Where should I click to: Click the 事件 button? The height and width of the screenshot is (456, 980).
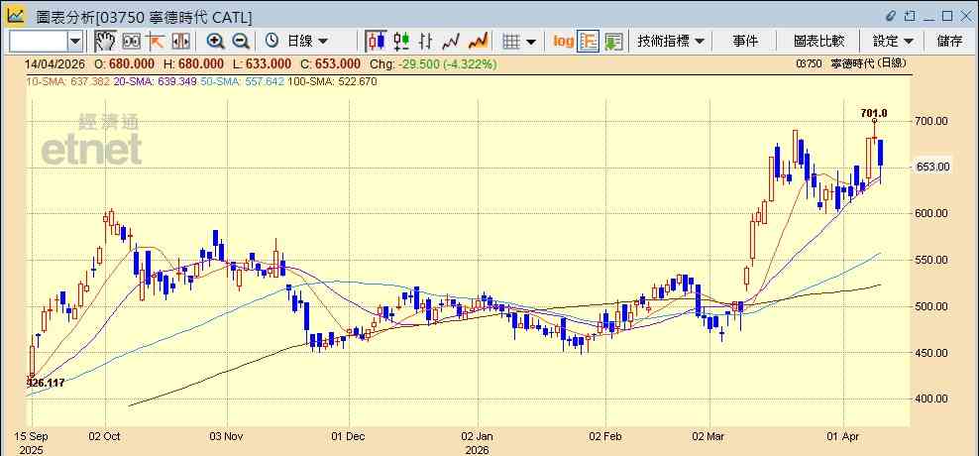coord(745,42)
